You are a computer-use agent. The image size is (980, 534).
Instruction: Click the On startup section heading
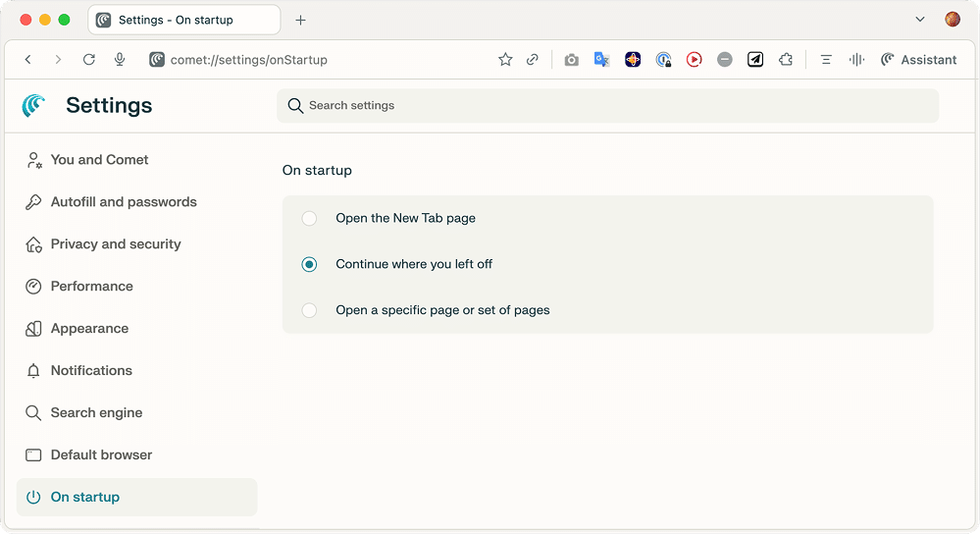317,170
